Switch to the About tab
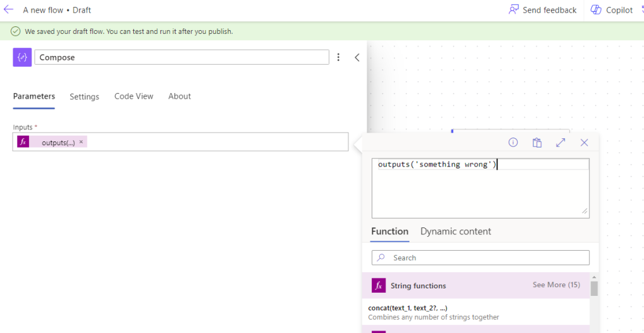 pos(179,96)
